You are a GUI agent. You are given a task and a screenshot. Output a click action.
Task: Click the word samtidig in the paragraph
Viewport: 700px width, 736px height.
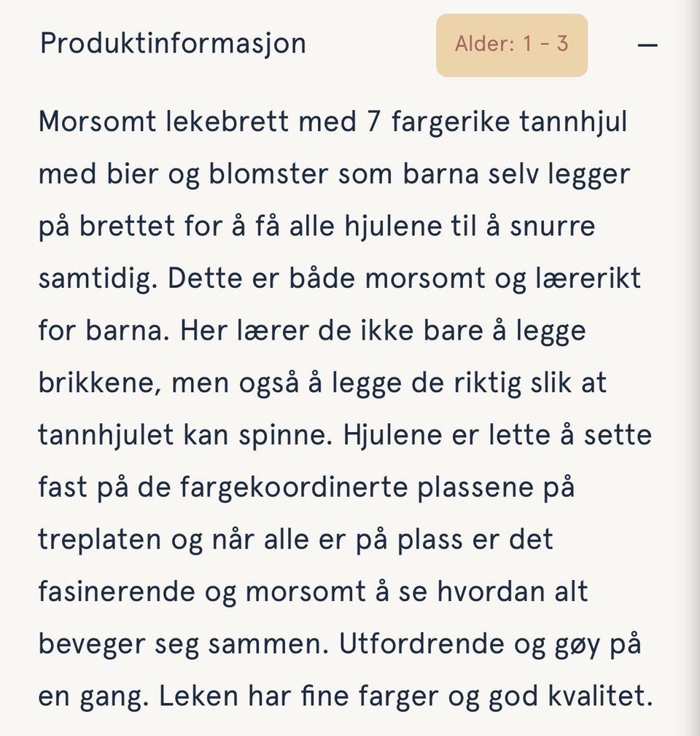point(98,278)
